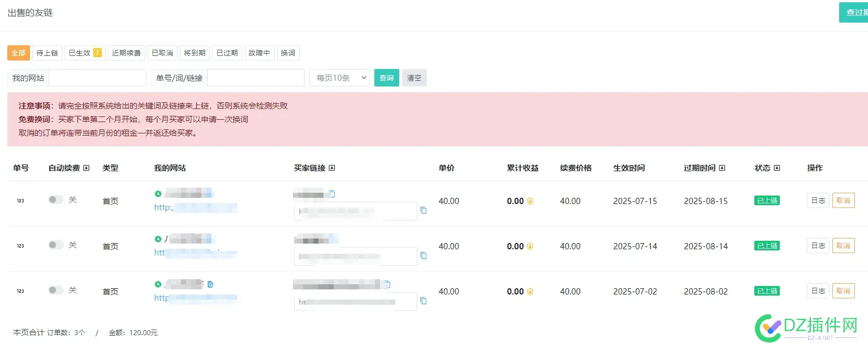The height and width of the screenshot is (351, 868).
Task: Switch to the 已生效 tab
Action: [80, 53]
